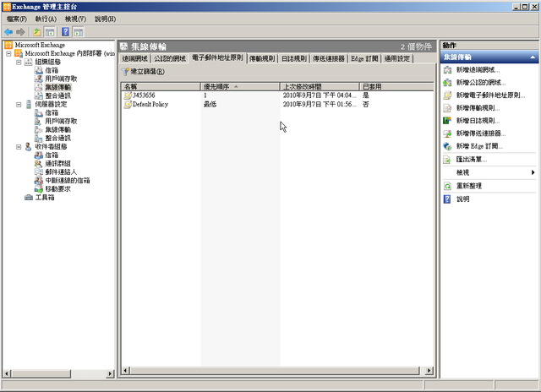The height and width of the screenshot is (392, 541).
Task: Go forward with the grey right arrow
Action: tap(20, 32)
